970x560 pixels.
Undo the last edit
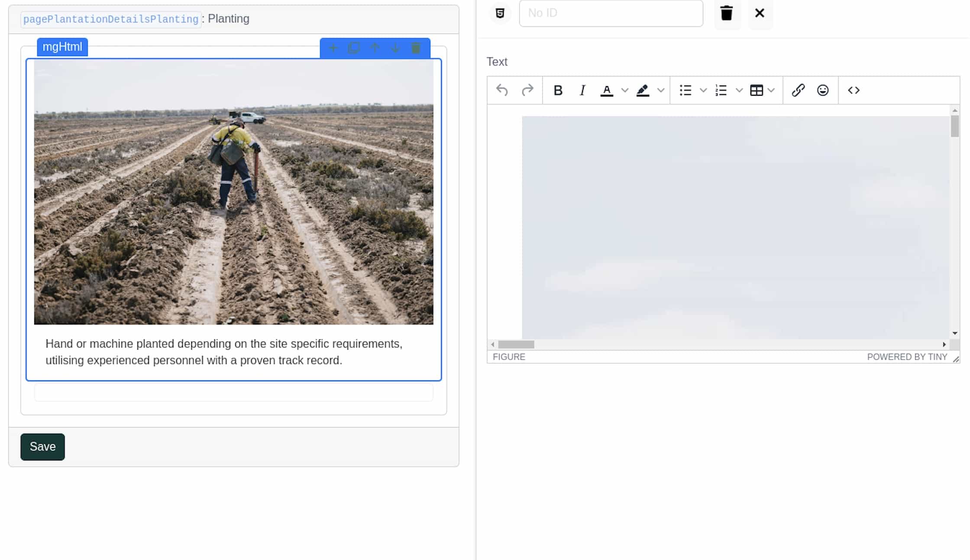(x=502, y=90)
